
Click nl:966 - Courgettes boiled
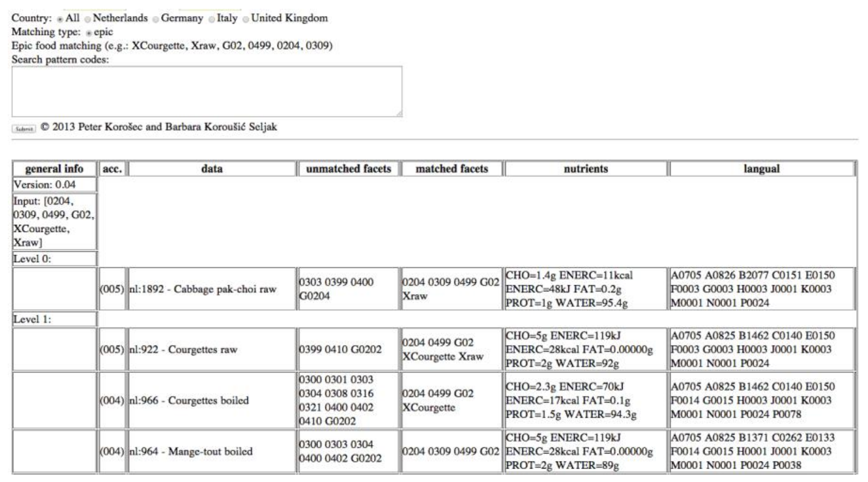[x=212, y=400]
